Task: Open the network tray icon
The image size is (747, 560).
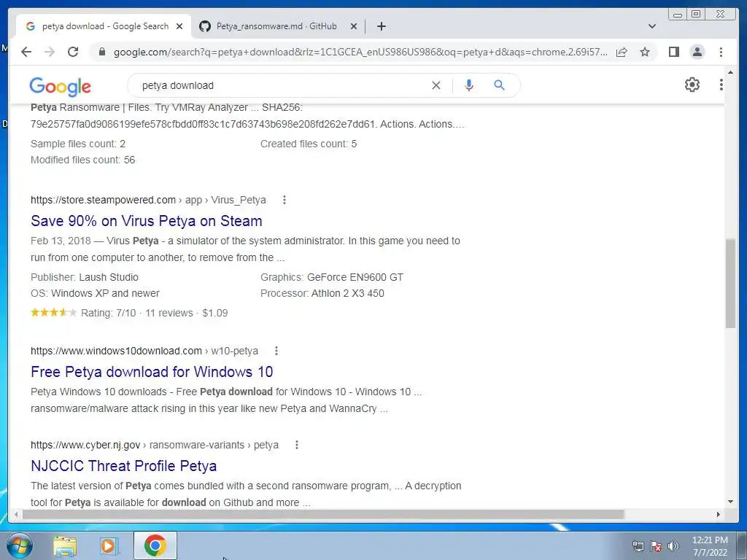Action: point(638,546)
